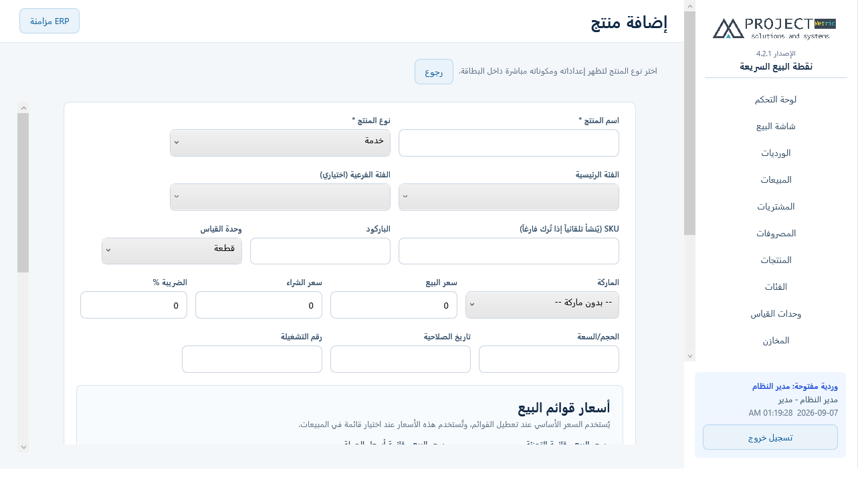Viewport: 868px width, 494px height.
Task: Expand the الفئة الفرعية (اختياري) dropdown
Action: pyautogui.click(x=280, y=197)
